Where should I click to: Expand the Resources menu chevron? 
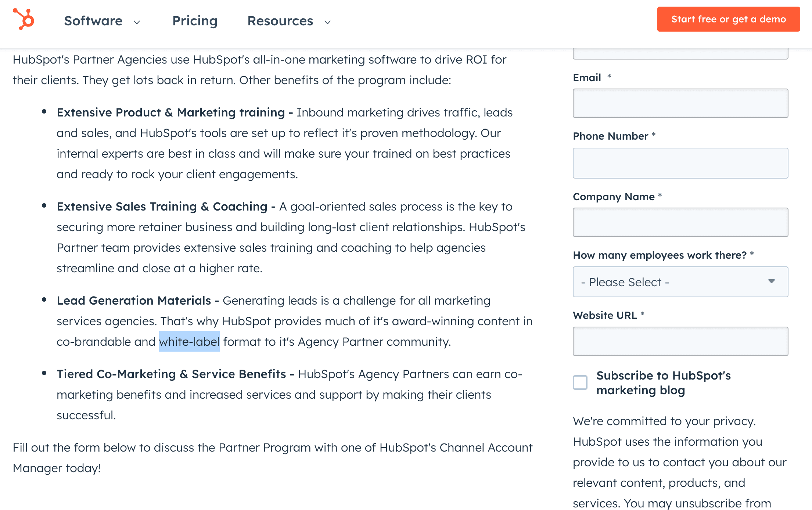tap(328, 22)
